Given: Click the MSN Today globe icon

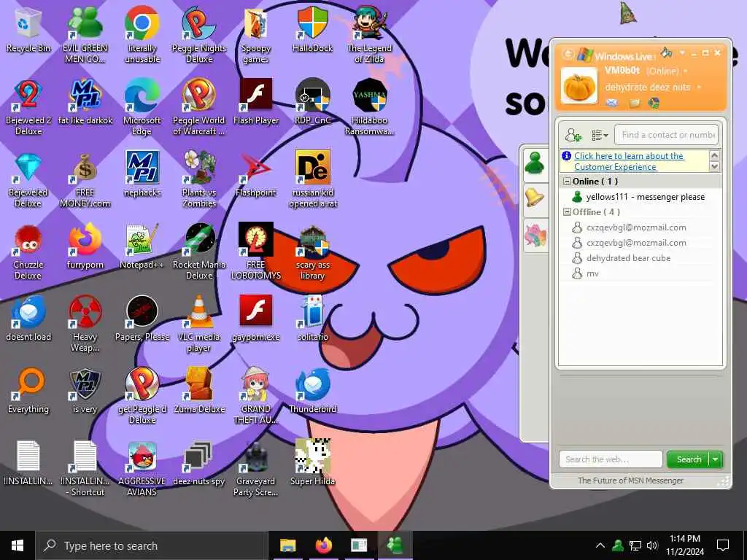Looking at the screenshot, I should point(654,102).
